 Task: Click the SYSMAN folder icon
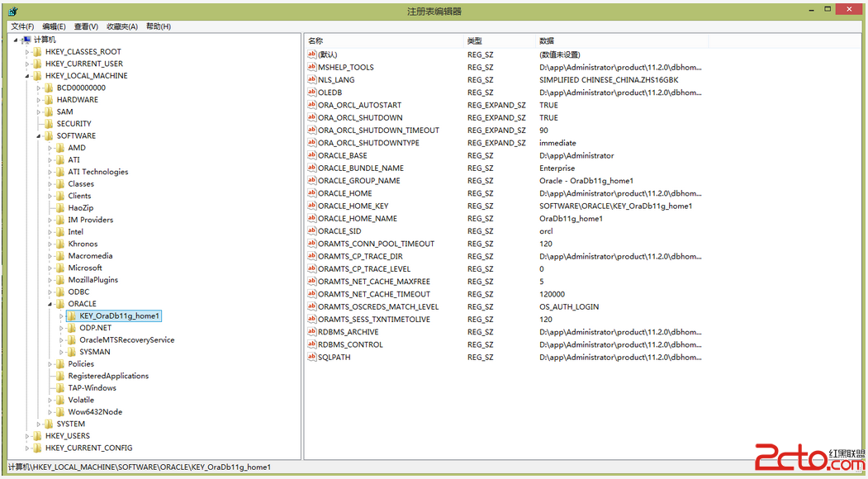pos(71,352)
